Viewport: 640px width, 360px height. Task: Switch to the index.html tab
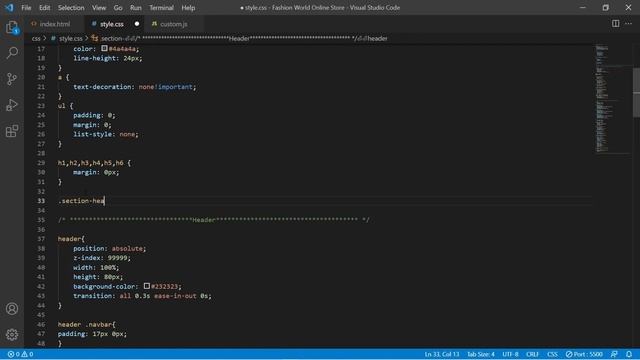(55, 24)
